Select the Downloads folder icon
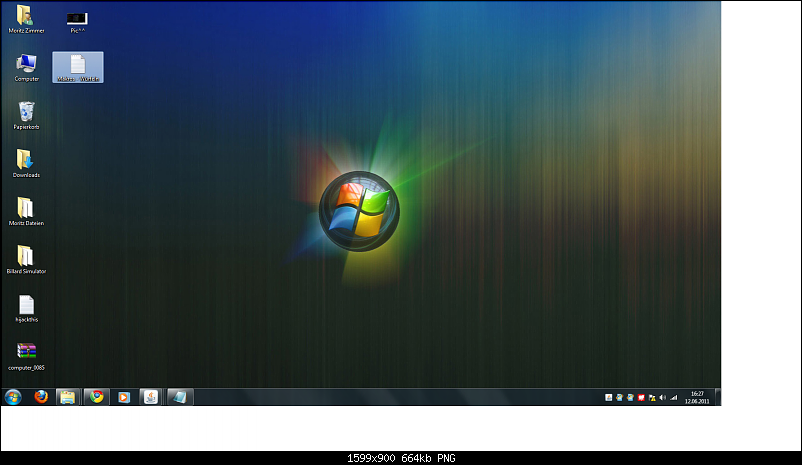802x465 pixels. [26, 164]
